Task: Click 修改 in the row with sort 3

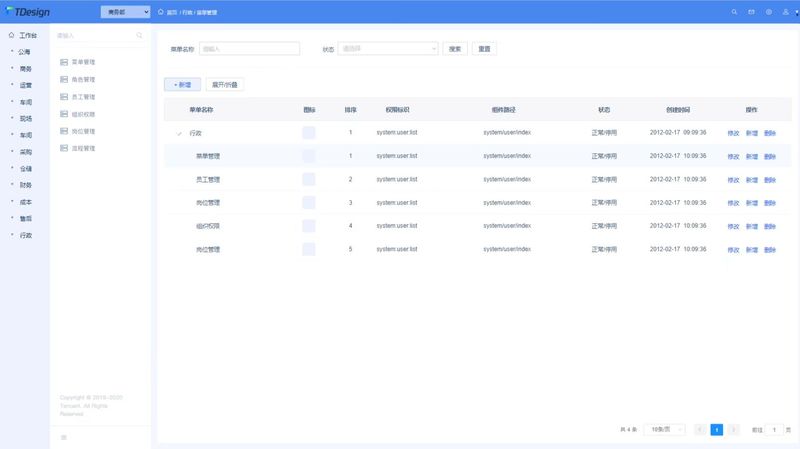Action: click(x=733, y=203)
